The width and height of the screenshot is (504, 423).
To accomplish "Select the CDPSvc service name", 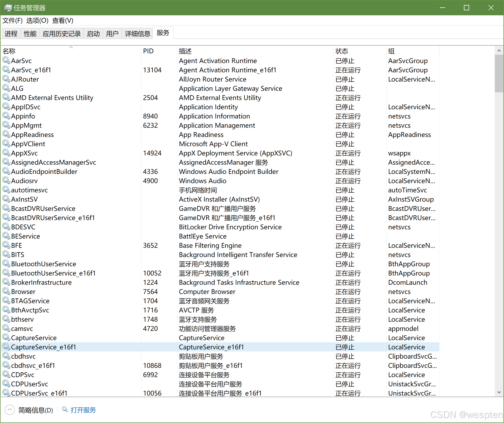I will pos(23,375).
